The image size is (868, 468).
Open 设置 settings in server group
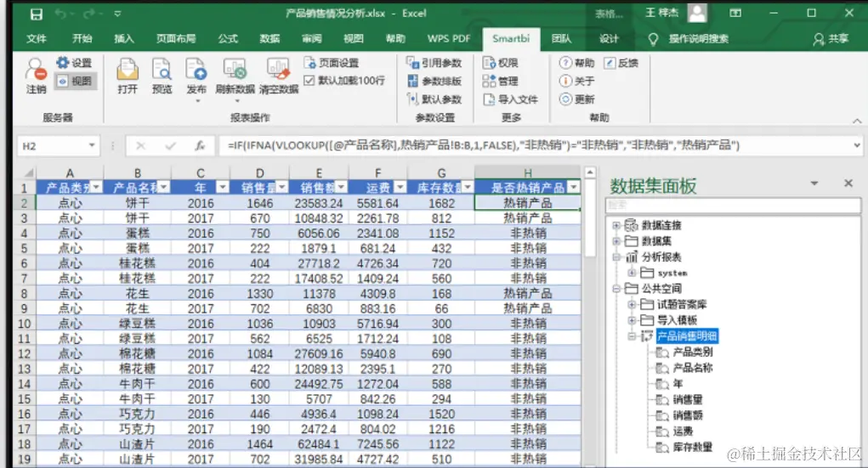tap(74, 63)
